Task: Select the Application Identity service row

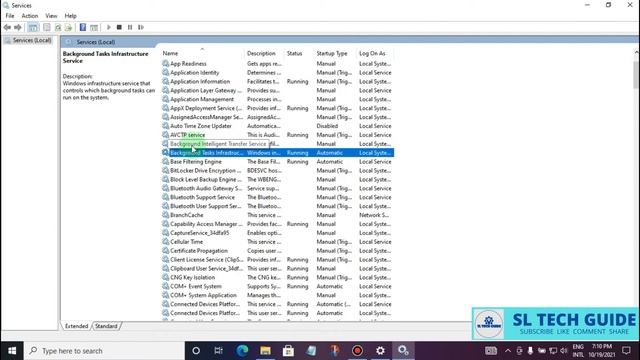Action: pos(278,73)
